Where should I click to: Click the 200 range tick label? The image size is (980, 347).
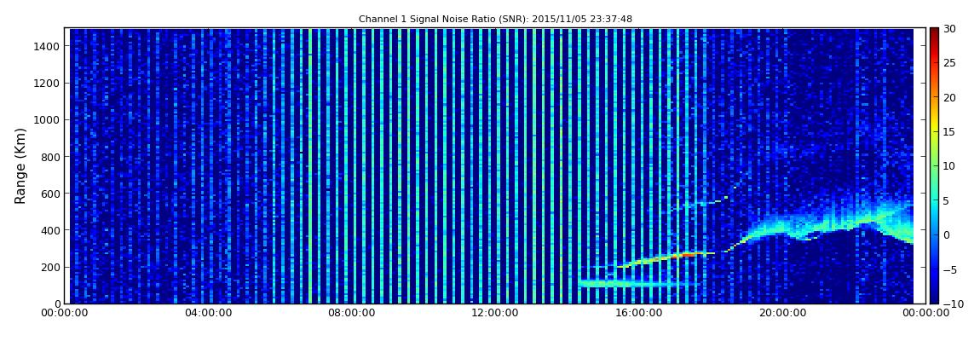pos(50,268)
